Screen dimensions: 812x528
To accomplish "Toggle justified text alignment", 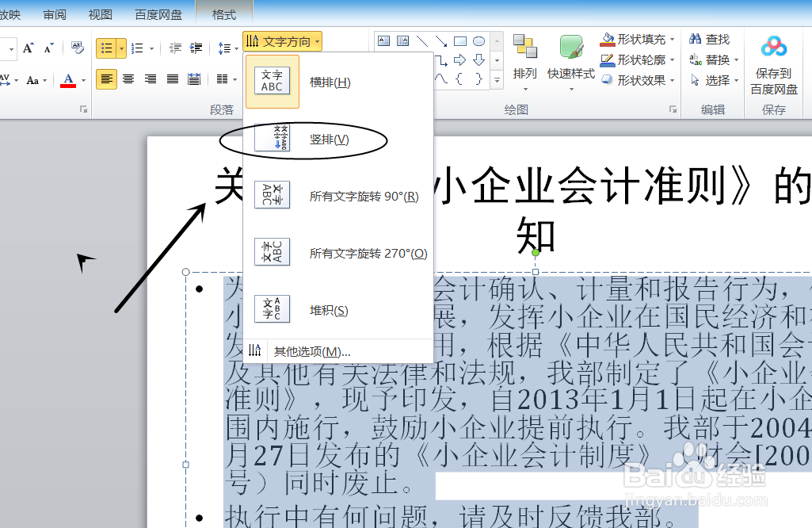I will click(x=172, y=79).
